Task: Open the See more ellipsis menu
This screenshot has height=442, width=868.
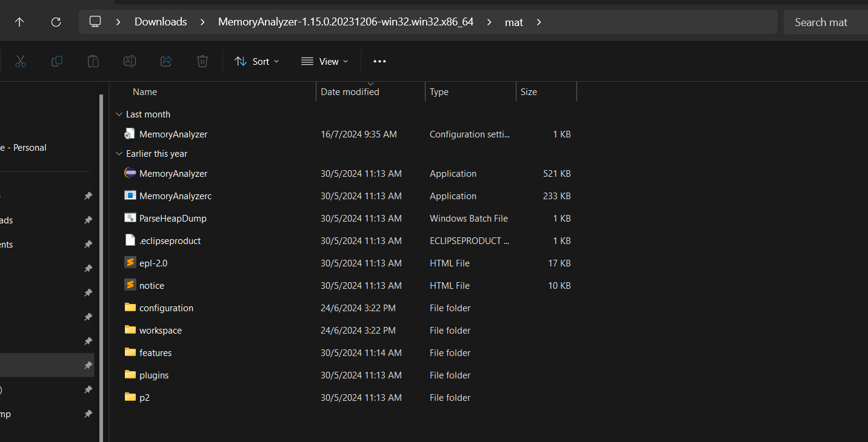Action: (379, 61)
